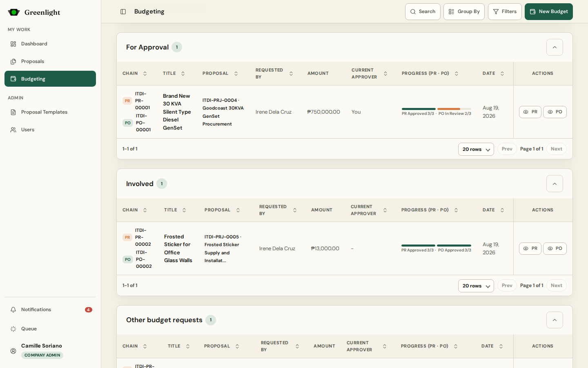
Task: Open Proposal Templates admin page
Action: 50,112
